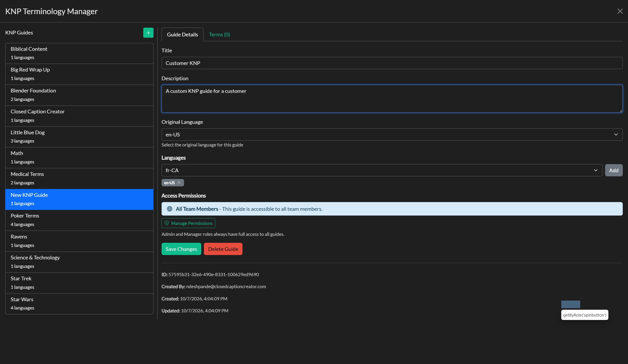
Task: Select the Medical Terms guide
Action: click(79, 179)
